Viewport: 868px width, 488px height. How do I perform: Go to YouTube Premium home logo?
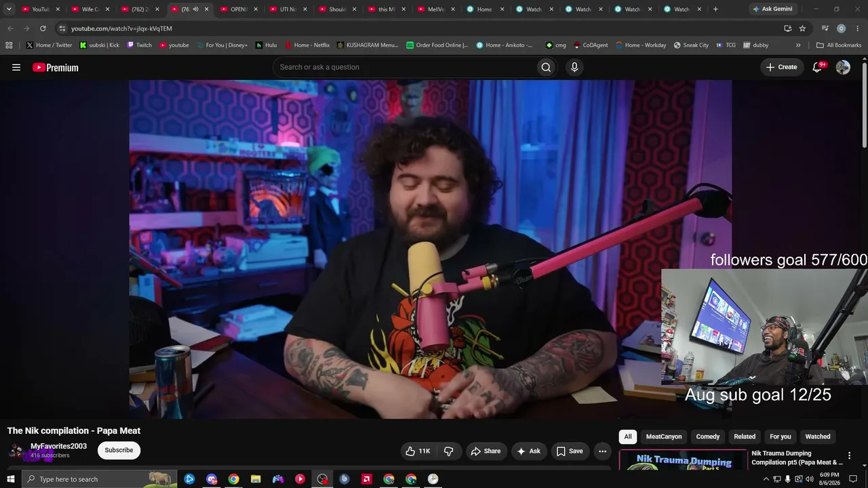point(56,67)
